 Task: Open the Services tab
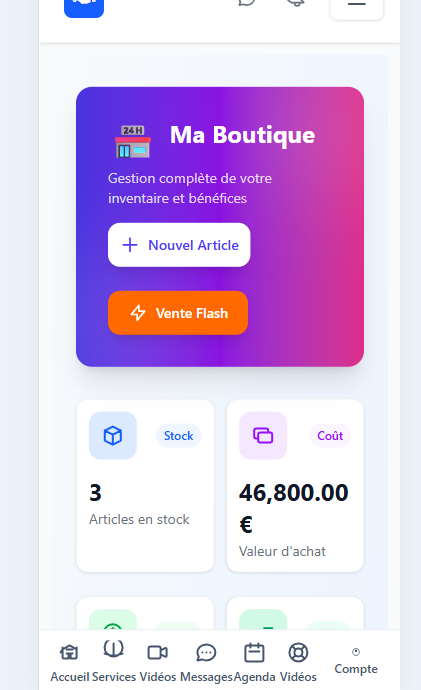(x=114, y=663)
